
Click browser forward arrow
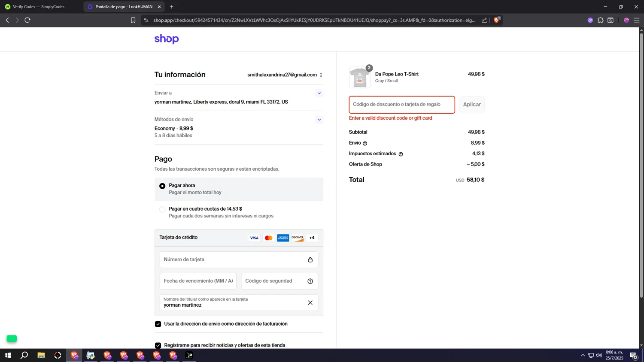(17, 20)
